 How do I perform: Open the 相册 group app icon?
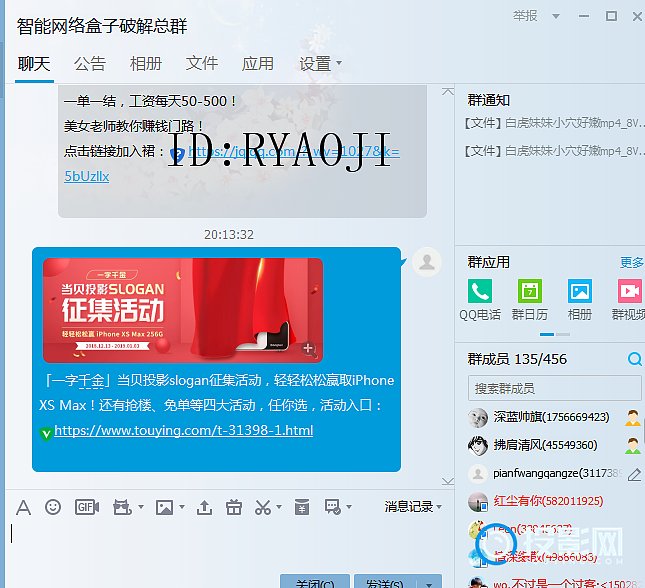pyautogui.click(x=580, y=291)
